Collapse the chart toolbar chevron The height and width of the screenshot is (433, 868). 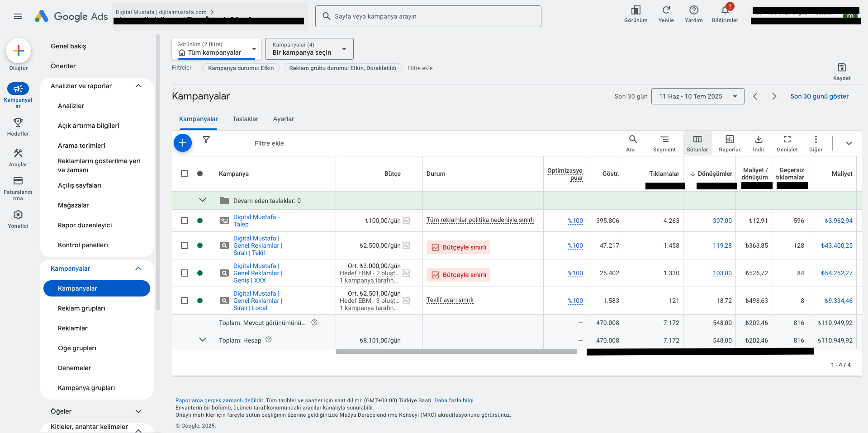849,143
